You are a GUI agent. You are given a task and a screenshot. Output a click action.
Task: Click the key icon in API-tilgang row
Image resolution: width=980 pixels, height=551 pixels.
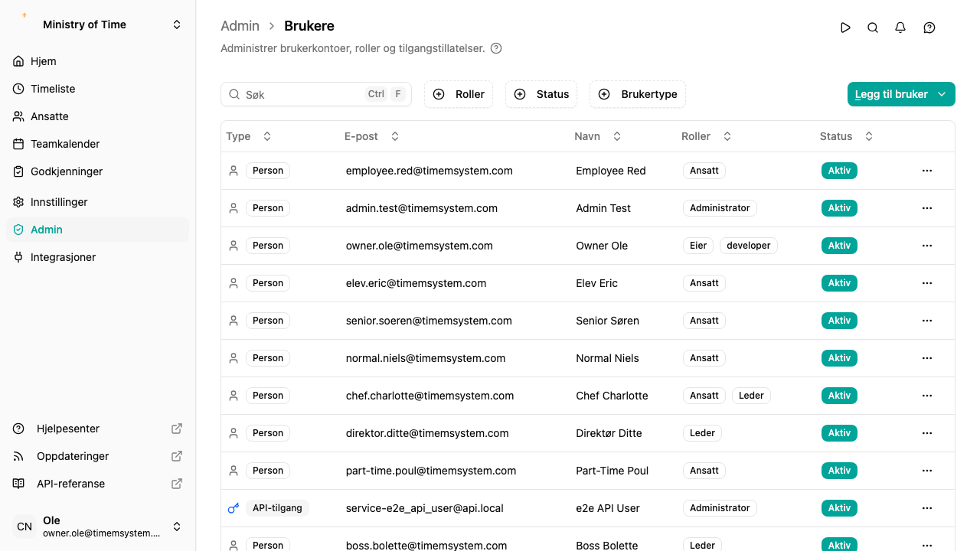coord(234,508)
